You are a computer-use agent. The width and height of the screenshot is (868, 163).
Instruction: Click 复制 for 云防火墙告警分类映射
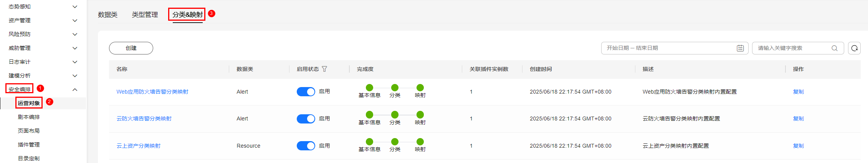click(x=798, y=119)
